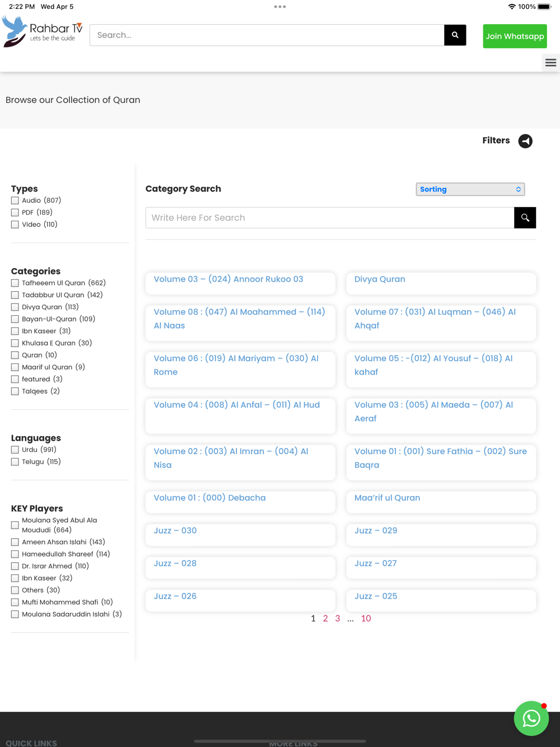560x747 pixels.
Task: Select the Urdu language checkbox
Action: (15, 450)
